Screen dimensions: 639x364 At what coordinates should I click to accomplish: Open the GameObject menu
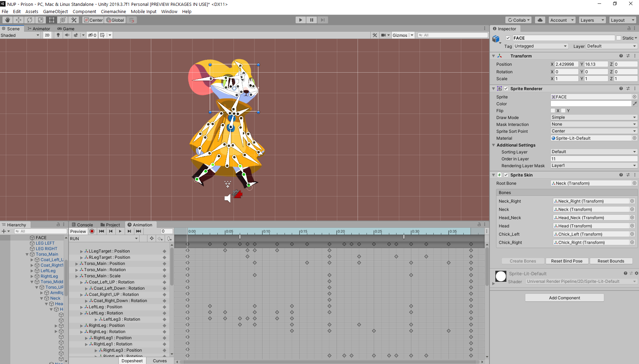pyautogui.click(x=55, y=11)
